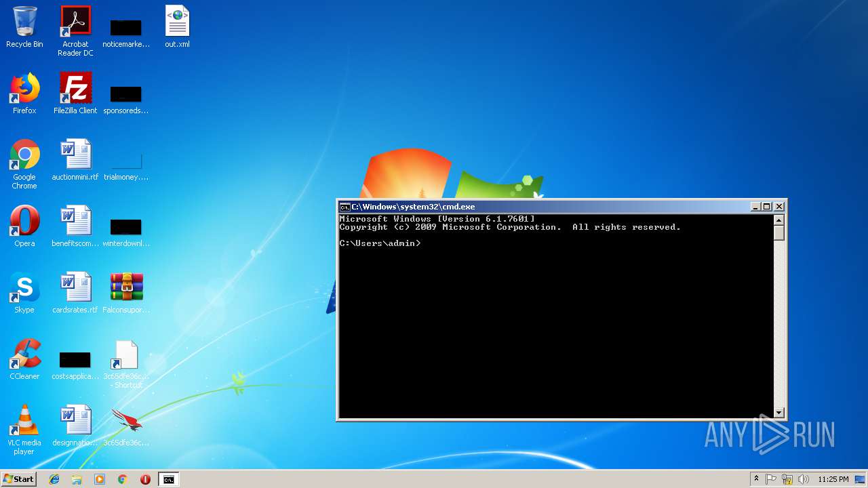Open Action Center flag icon
This screenshot has height=488, width=868.
tap(771, 479)
